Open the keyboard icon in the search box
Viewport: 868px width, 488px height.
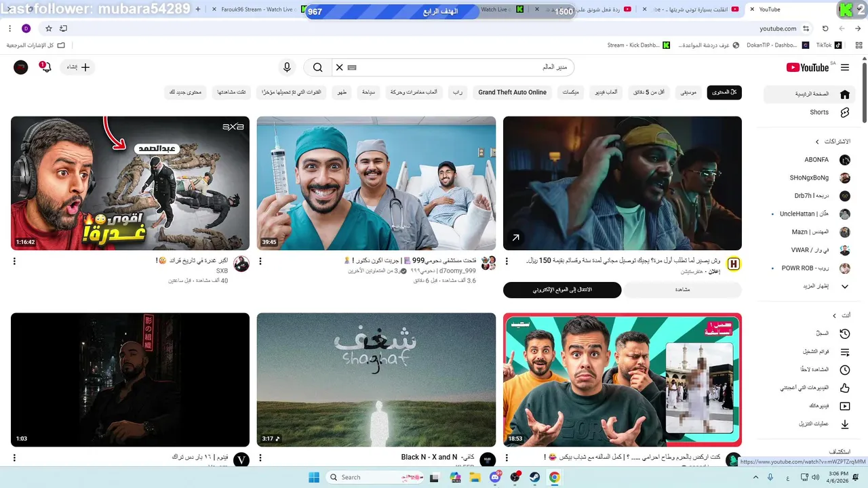point(352,67)
